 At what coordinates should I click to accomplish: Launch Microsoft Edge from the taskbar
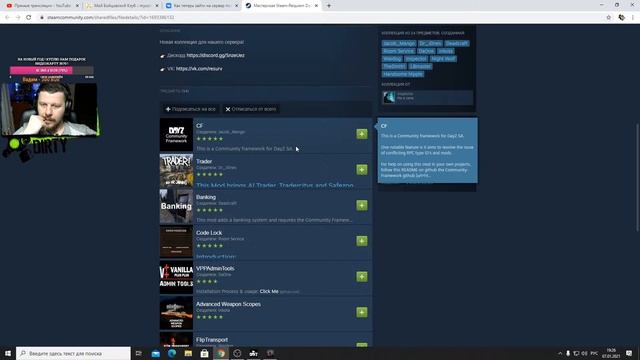(172, 353)
